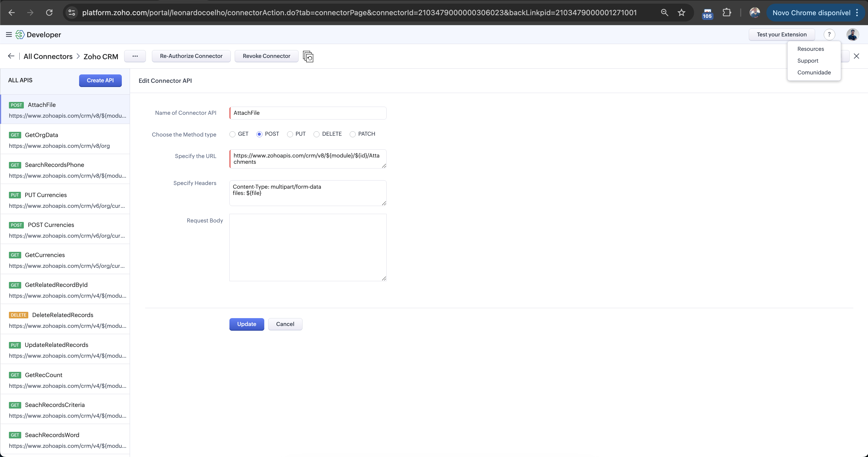The image size is (868, 457).
Task: Open the user account avatar in Zoho header
Action: click(853, 34)
